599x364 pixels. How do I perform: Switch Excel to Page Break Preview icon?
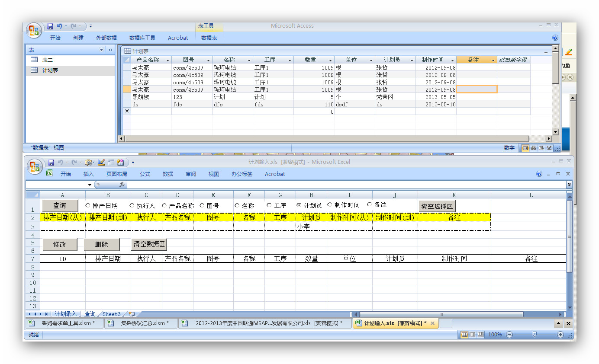pos(480,335)
